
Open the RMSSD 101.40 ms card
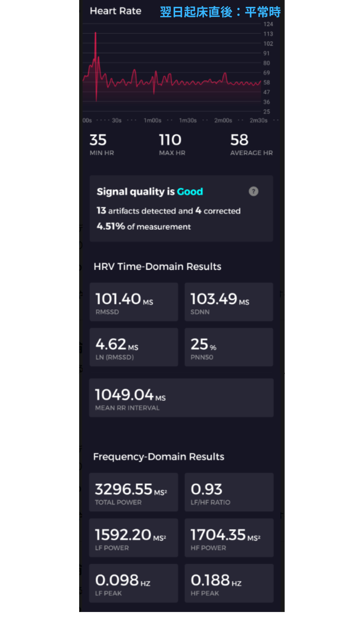click(133, 302)
